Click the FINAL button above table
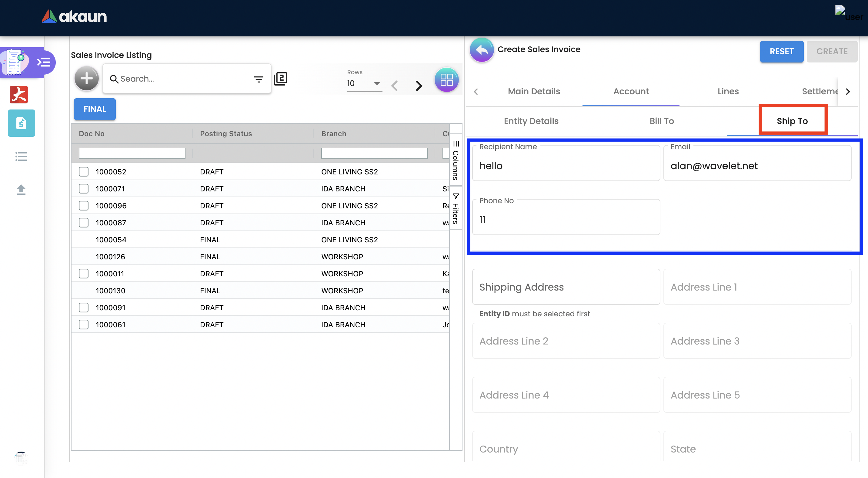The image size is (868, 478). coord(95,109)
